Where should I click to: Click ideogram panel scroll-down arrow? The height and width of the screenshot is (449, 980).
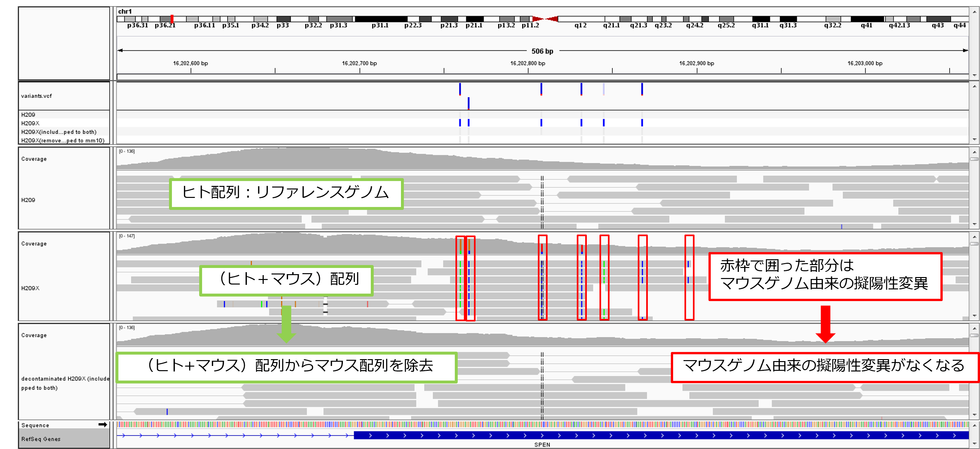click(x=974, y=75)
